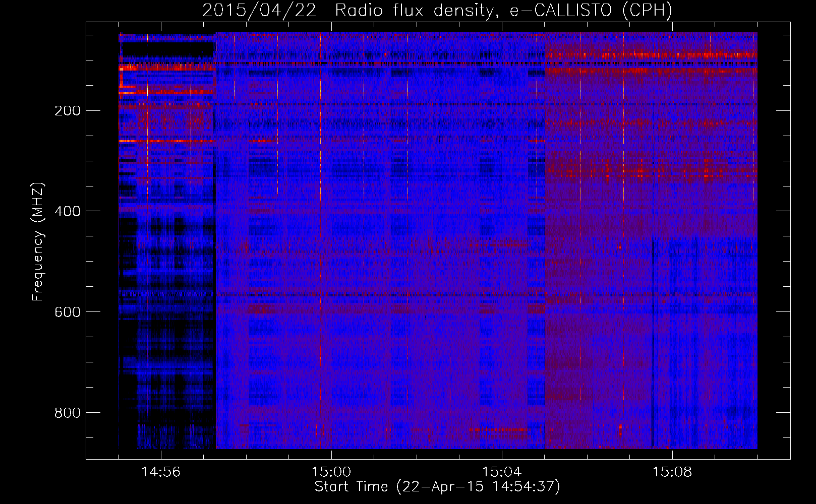Viewport: 816px width, 504px height.
Task: Click the 400 frequency tick label
Action: [x=68, y=211]
